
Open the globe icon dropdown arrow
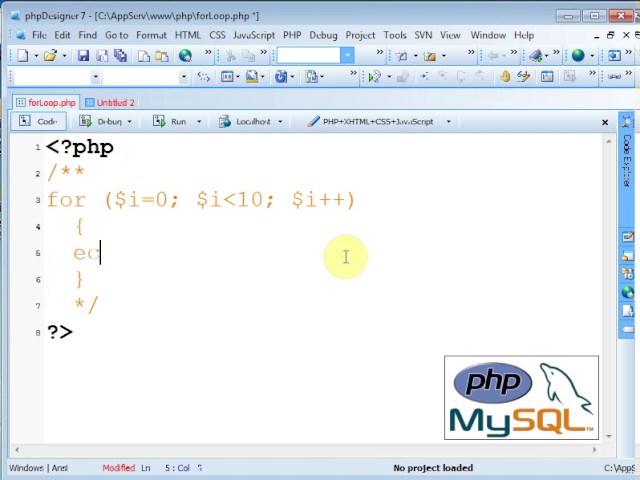click(x=592, y=56)
